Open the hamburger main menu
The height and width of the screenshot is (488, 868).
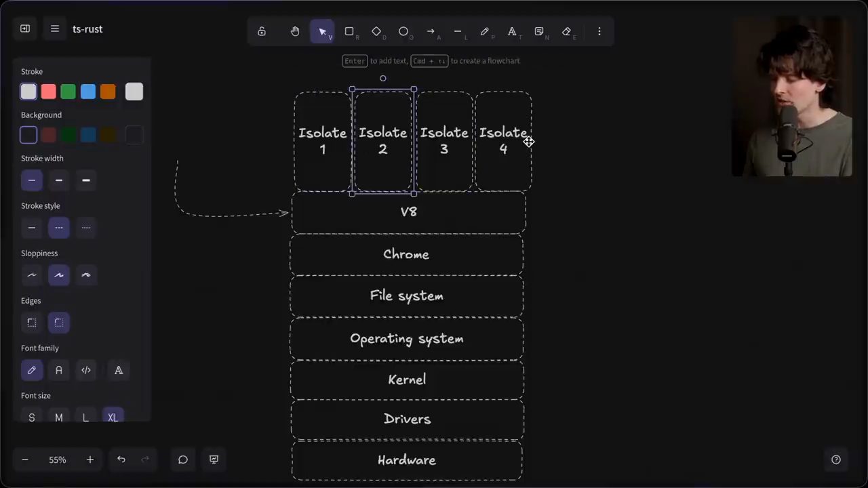pyautogui.click(x=55, y=28)
